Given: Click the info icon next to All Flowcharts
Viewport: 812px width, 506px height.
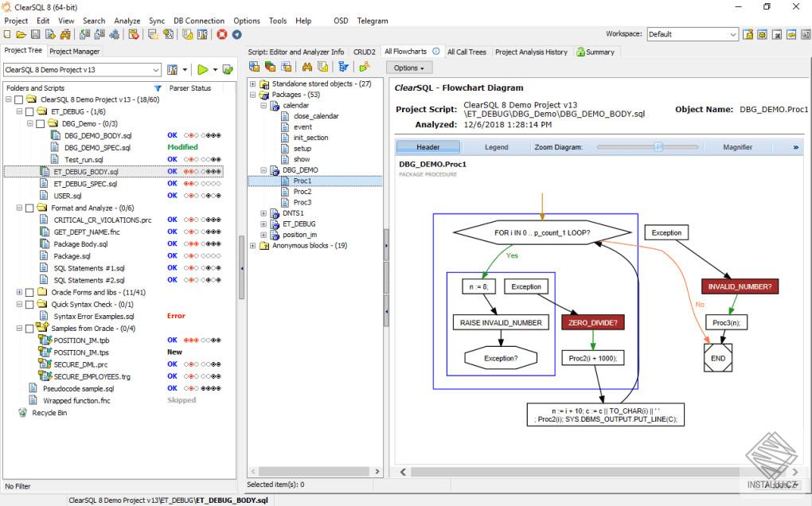Looking at the screenshot, I should [x=436, y=51].
